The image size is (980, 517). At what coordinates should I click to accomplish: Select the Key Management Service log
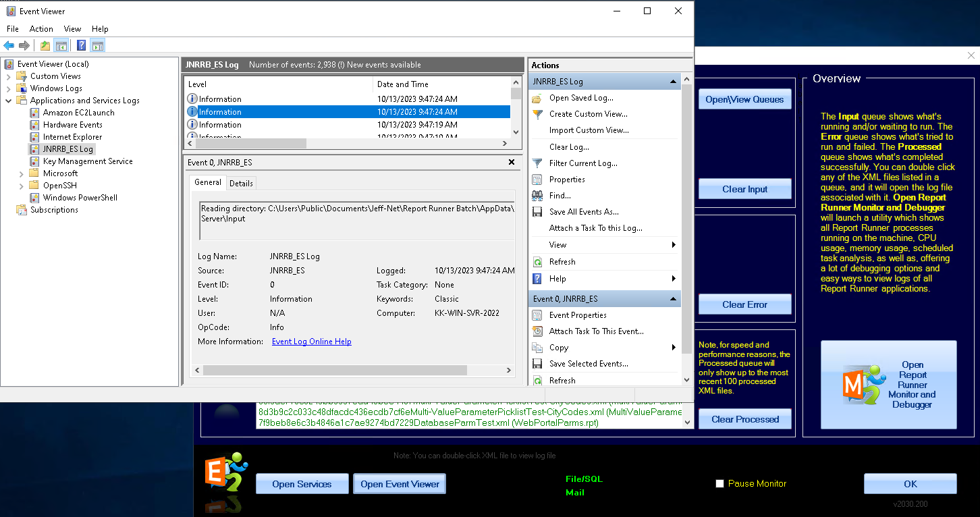[x=88, y=161]
